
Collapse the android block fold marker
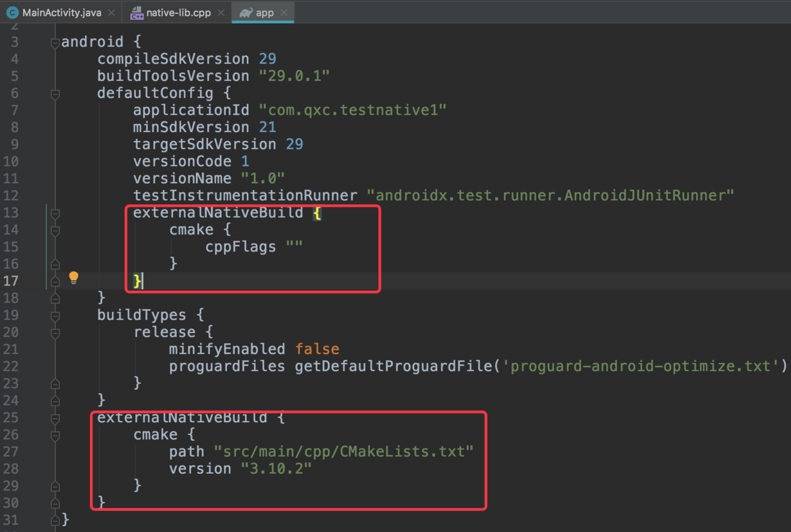(55, 42)
